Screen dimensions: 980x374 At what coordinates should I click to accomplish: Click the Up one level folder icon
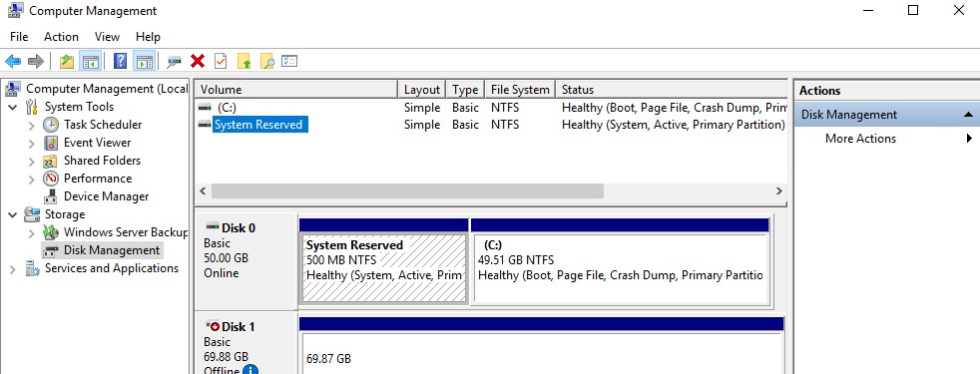point(66,61)
